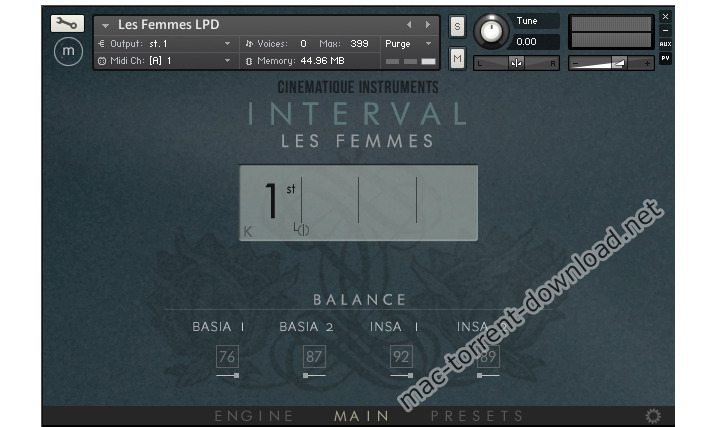Click the K label in the interval display
This screenshot has width=716, height=427.
point(248,232)
